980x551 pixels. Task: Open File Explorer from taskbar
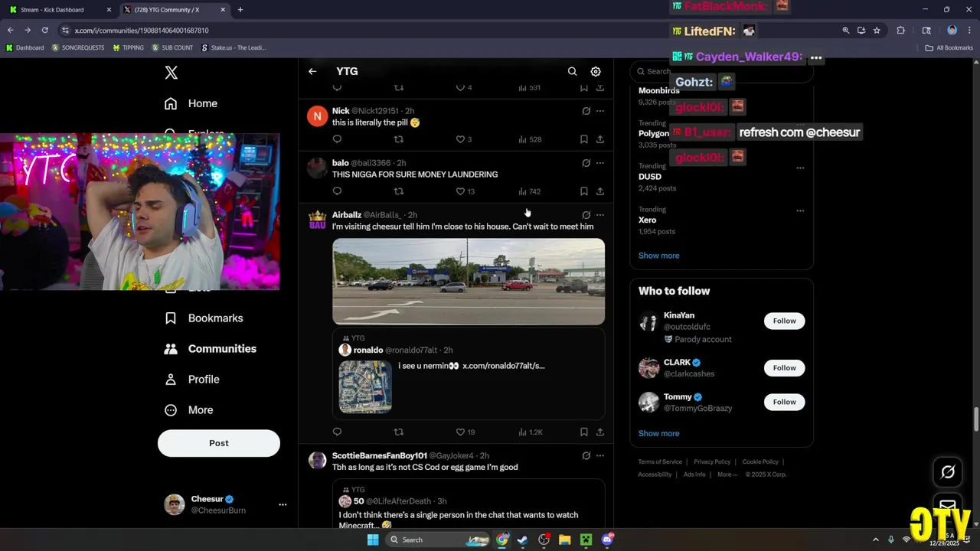(564, 540)
